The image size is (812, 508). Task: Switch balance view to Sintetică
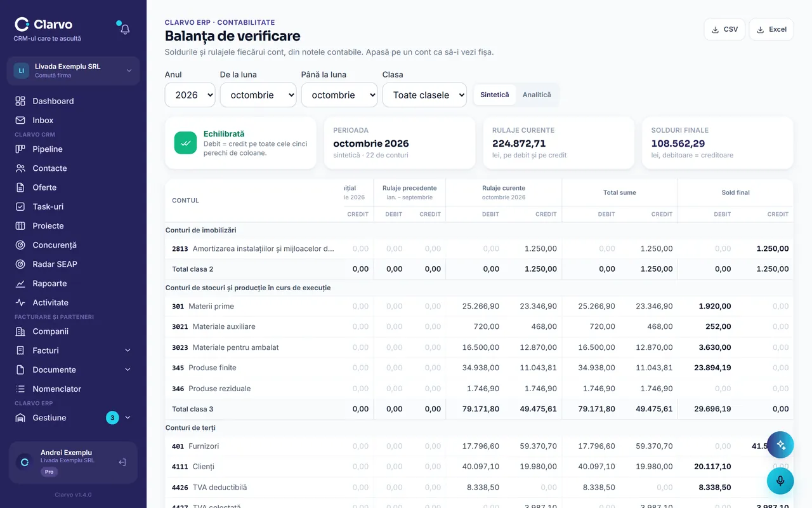tap(495, 95)
